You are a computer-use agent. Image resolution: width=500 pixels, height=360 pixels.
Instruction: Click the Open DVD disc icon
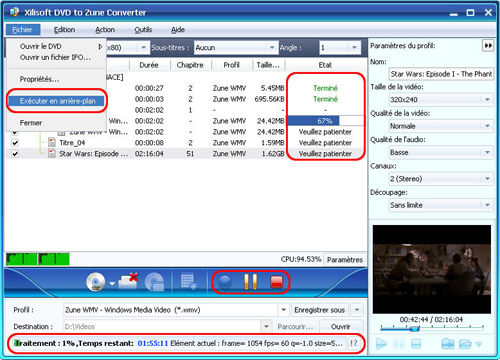click(x=96, y=282)
